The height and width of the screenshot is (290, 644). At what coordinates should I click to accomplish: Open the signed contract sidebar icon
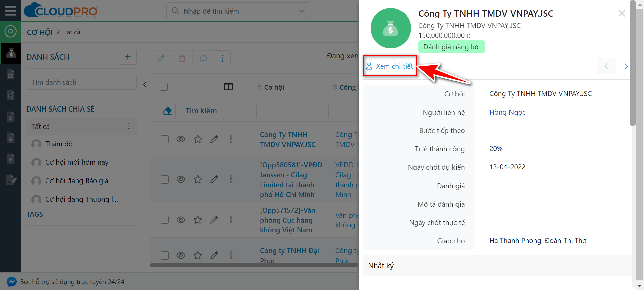coord(11,180)
